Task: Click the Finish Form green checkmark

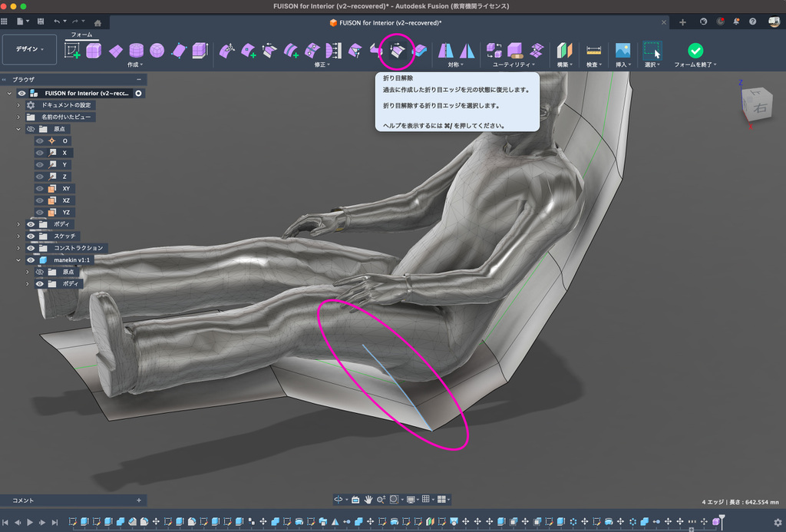Action: pyautogui.click(x=695, y=51)
